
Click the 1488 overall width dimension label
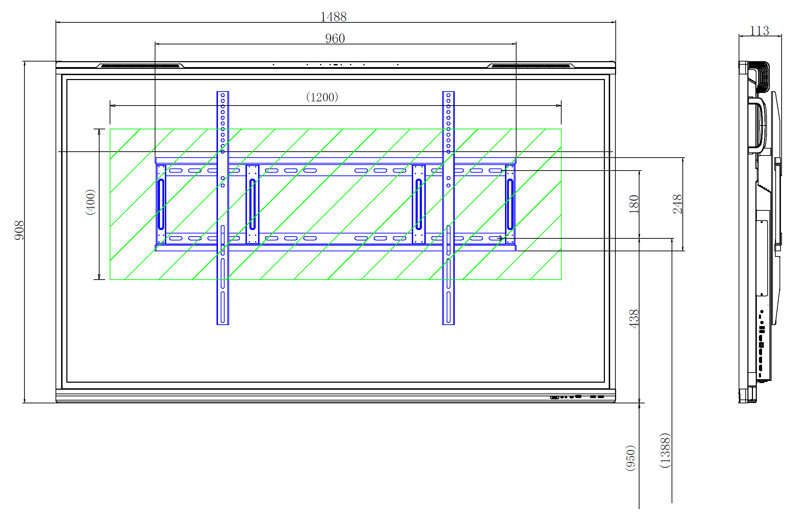point(333,17)
